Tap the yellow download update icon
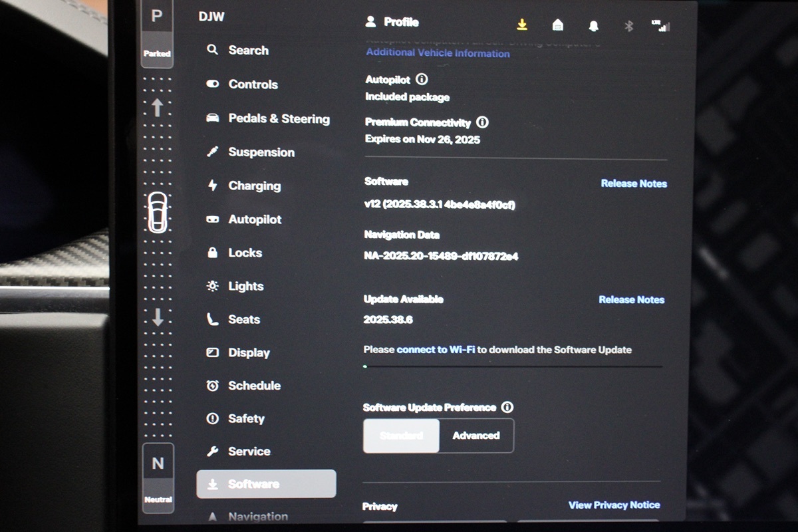 tap(522, 25)
